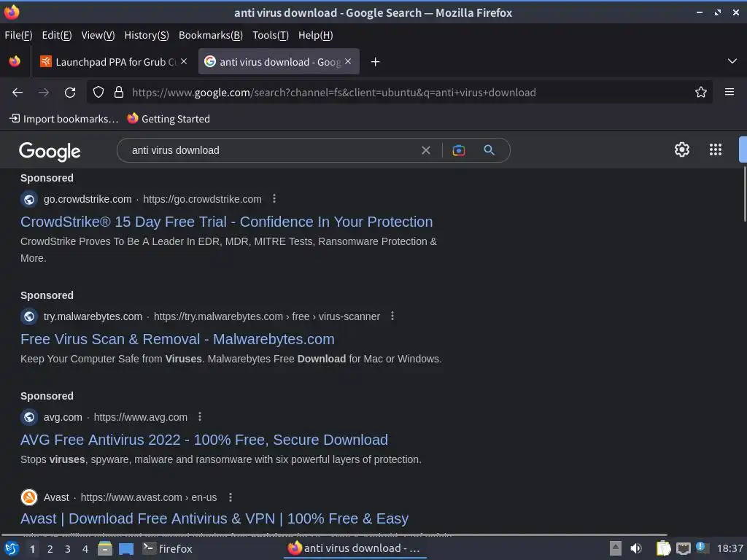Open options for AVG ad result
This screenshot has height=560, width=747.
coord(200,416)
